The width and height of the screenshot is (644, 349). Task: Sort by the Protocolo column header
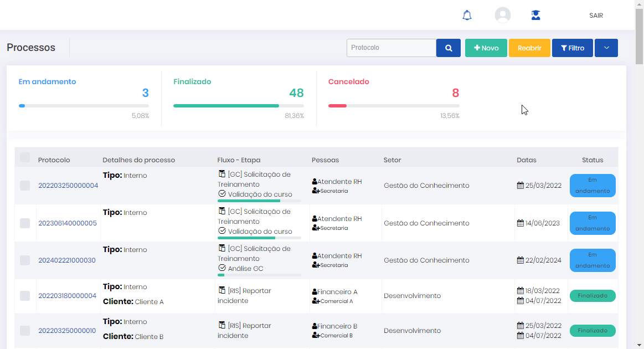coord(54,160)
